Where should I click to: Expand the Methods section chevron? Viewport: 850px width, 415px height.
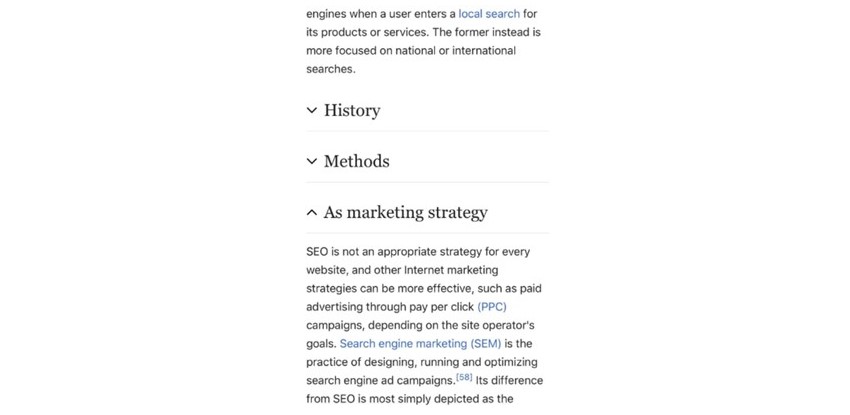312,161
